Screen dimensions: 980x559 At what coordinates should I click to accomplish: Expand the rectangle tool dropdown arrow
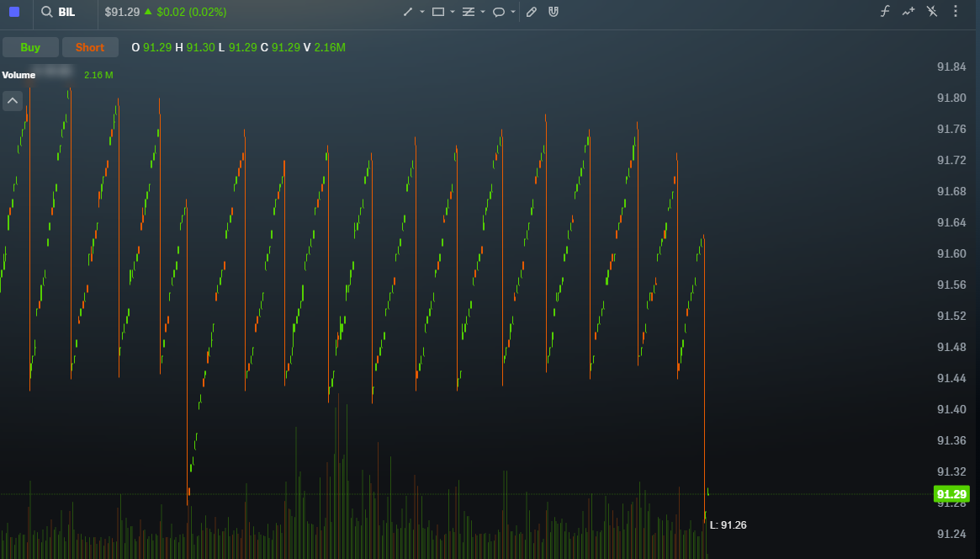pos(453,12)
